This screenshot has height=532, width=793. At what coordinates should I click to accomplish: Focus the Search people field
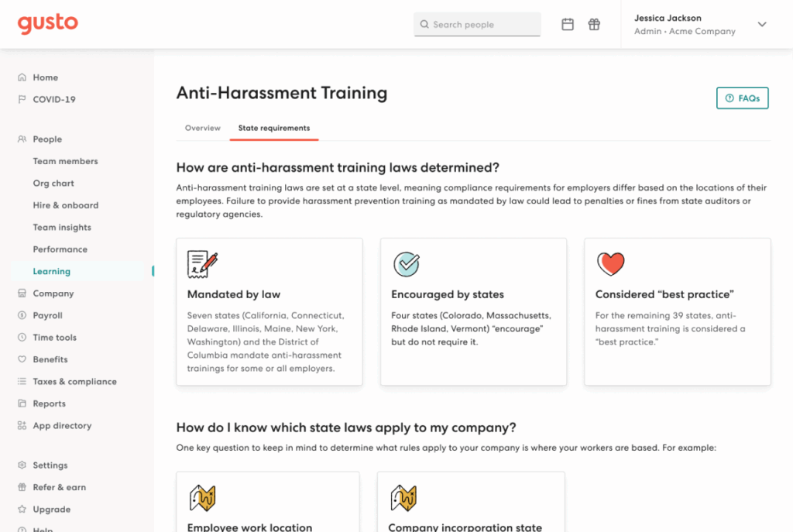(x=477, y=24)
